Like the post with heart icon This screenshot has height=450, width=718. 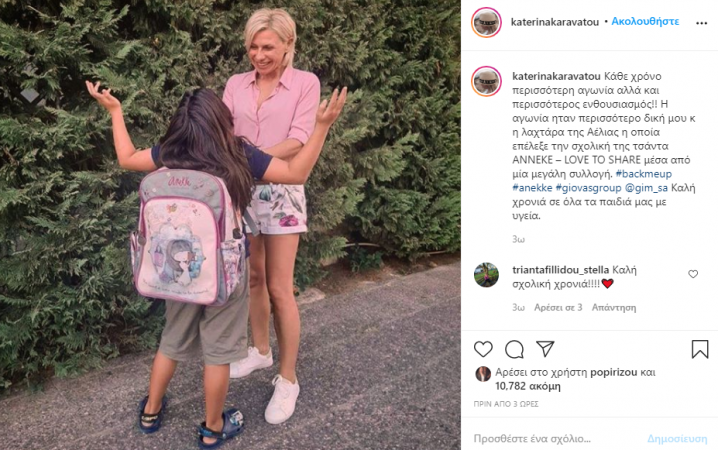483,349
